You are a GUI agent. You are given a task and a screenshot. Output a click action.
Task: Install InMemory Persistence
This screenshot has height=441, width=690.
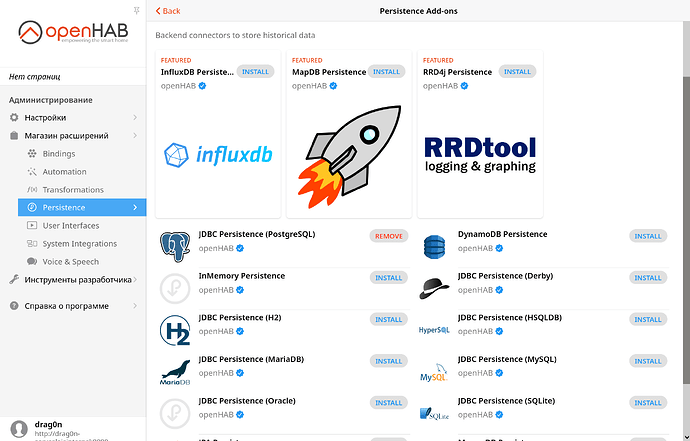click(389, 278)
